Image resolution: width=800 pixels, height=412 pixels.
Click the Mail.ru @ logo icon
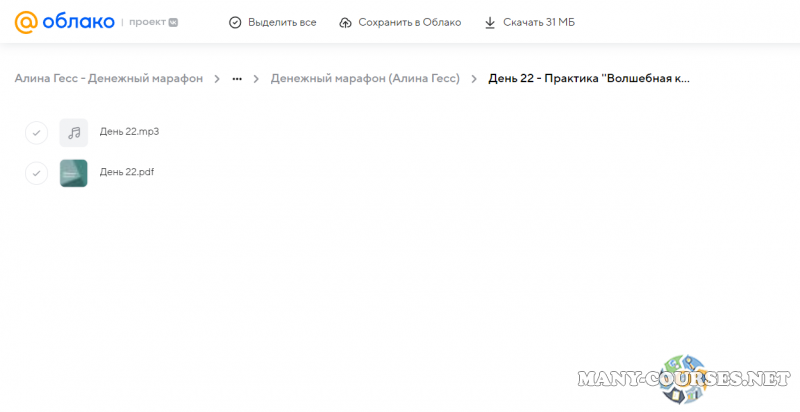tap(25, 21)
